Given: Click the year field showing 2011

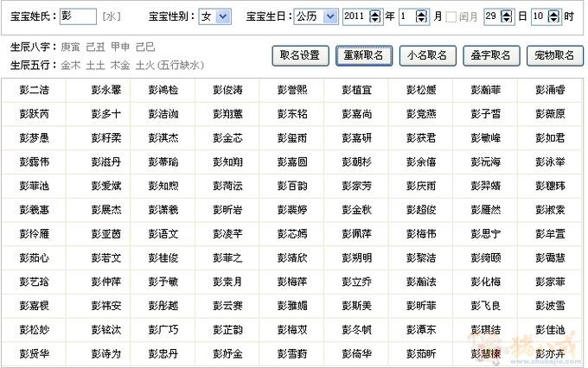Looking at the screenshot, I should (356, 16).
